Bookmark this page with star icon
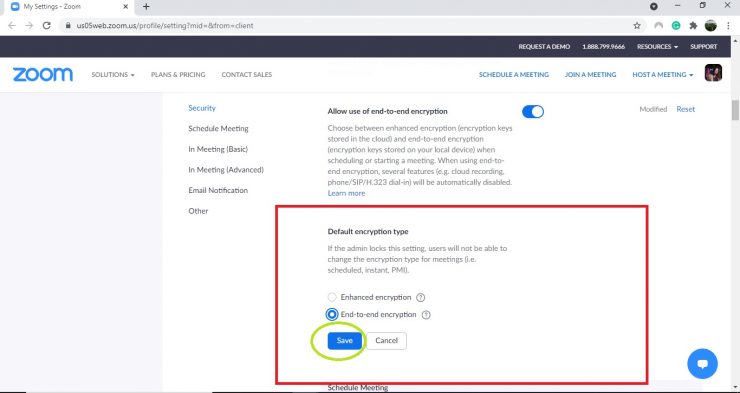This screenshot has width=740, height=393. click(x=637, y=25)
